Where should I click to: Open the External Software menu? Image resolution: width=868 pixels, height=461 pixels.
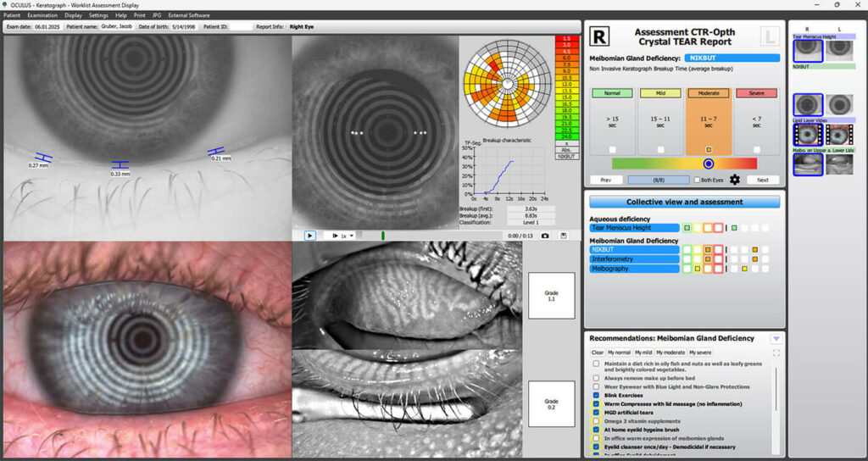(189, 15)
